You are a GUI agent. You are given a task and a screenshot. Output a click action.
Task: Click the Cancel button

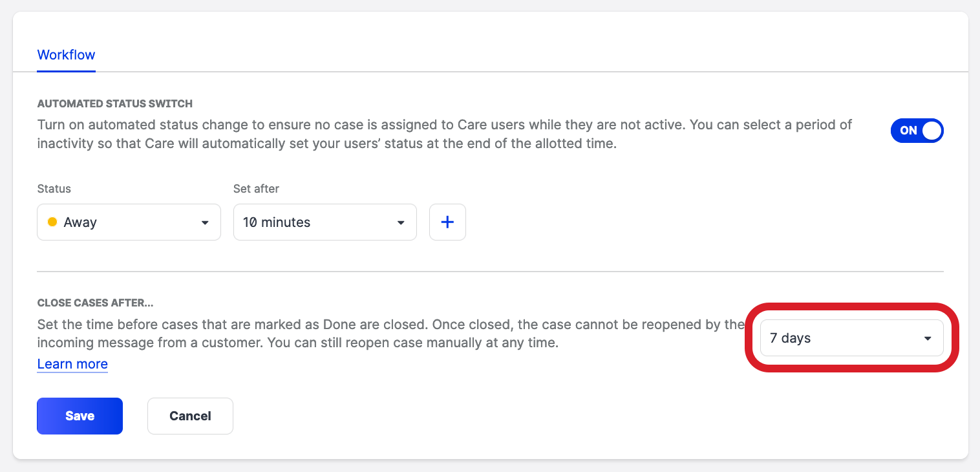tap(190, 416)
